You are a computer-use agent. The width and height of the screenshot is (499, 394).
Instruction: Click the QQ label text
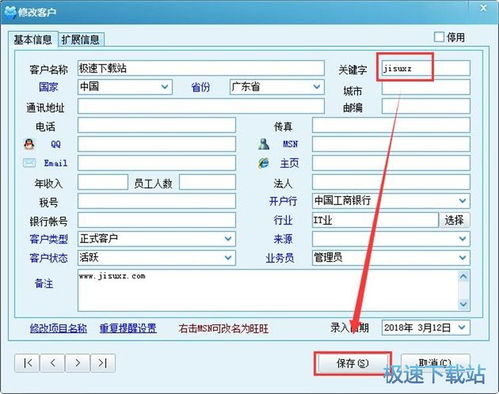56,144
